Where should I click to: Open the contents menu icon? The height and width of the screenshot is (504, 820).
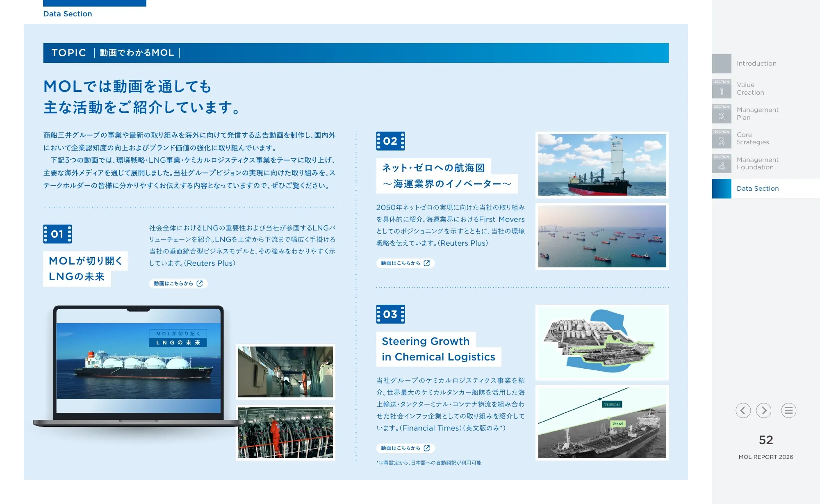pyautogui.click(x=788, y=410)
